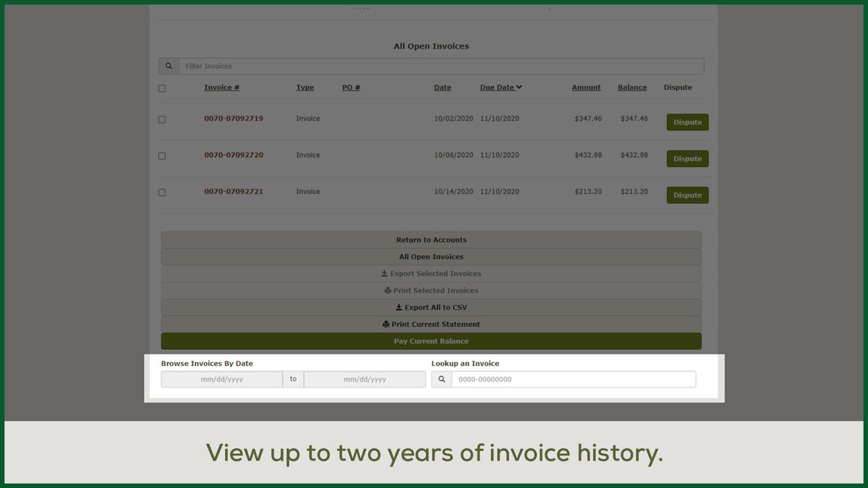Toggle the select-all invoices checkbox in header

(x=162, y=88)
